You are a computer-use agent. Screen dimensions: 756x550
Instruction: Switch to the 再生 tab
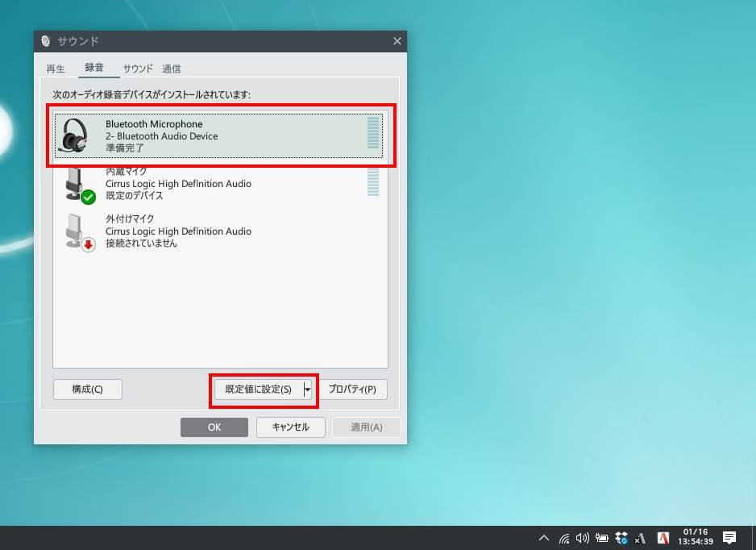pyautogui.click(x=56, y=69)
